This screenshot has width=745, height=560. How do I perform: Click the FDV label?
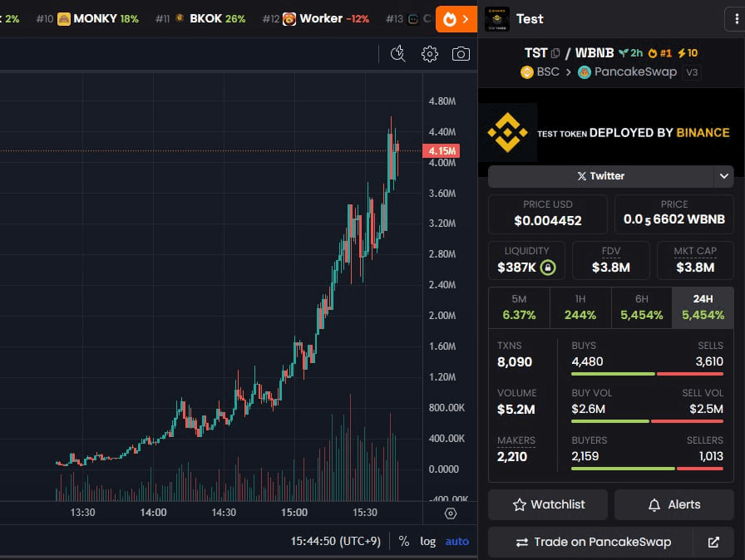point(611,251)
